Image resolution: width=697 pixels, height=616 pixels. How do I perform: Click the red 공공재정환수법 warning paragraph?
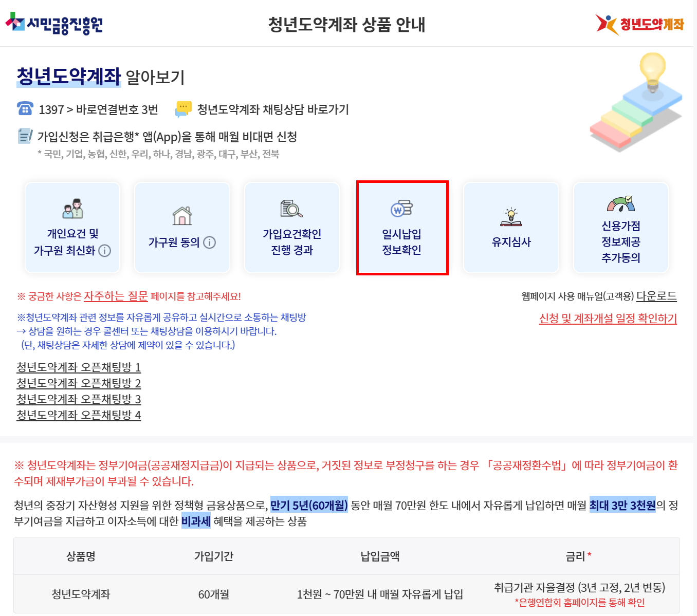(x=346, y=473)
